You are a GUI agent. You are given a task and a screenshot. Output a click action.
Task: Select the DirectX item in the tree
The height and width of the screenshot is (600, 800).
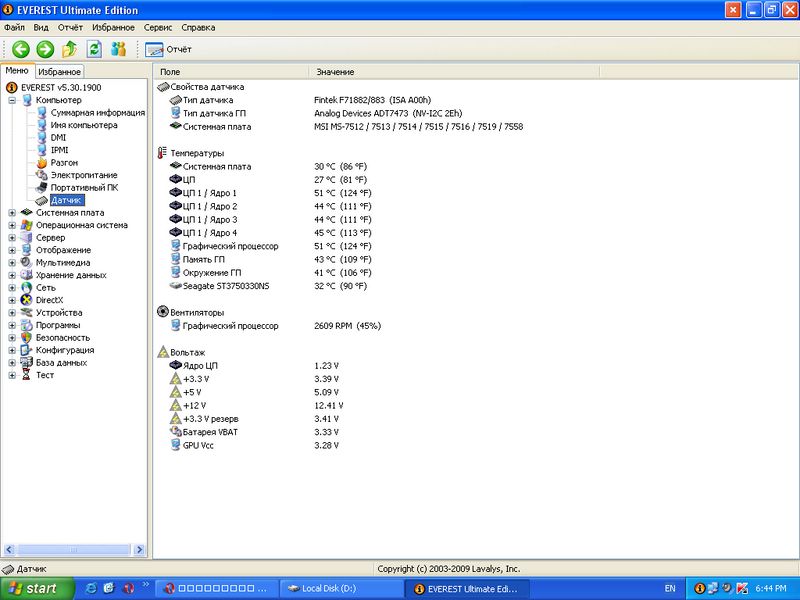pos(49,300)
